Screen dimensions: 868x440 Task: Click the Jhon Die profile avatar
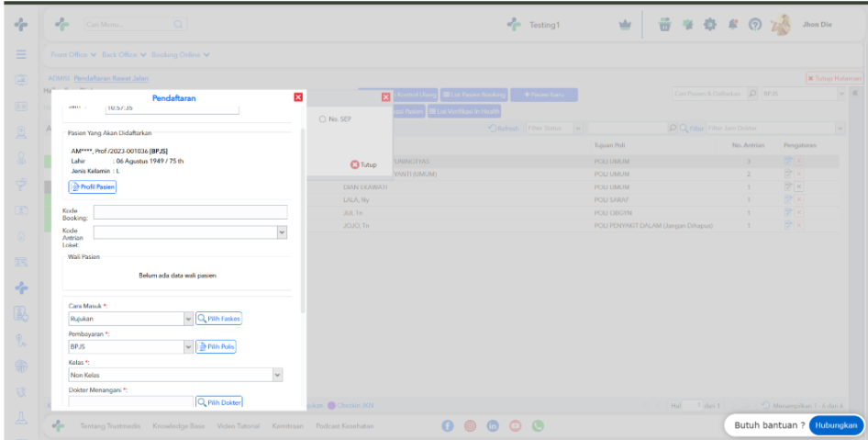tap(781, 25)
